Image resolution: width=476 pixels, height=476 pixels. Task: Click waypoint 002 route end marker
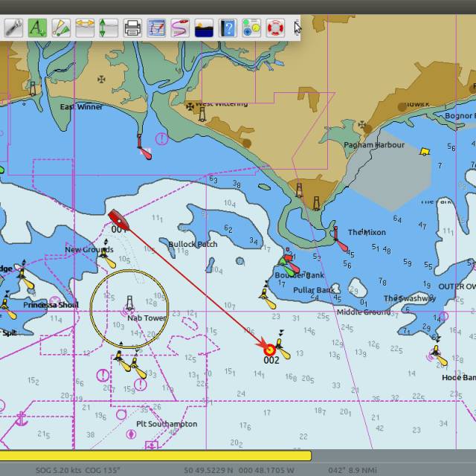(x=270, y=347)
